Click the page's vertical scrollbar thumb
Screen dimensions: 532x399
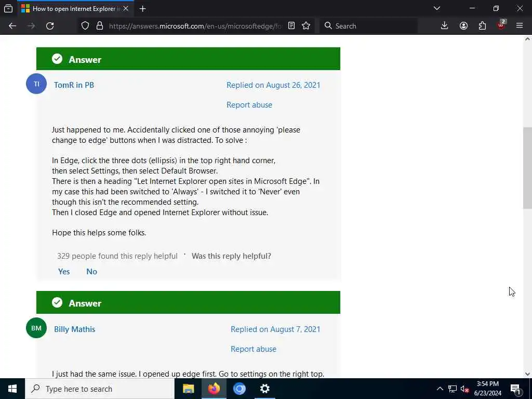pos(527,168)
